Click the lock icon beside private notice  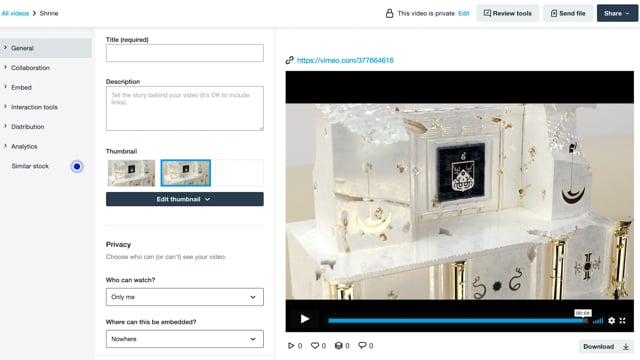click(x=389, y=13)
